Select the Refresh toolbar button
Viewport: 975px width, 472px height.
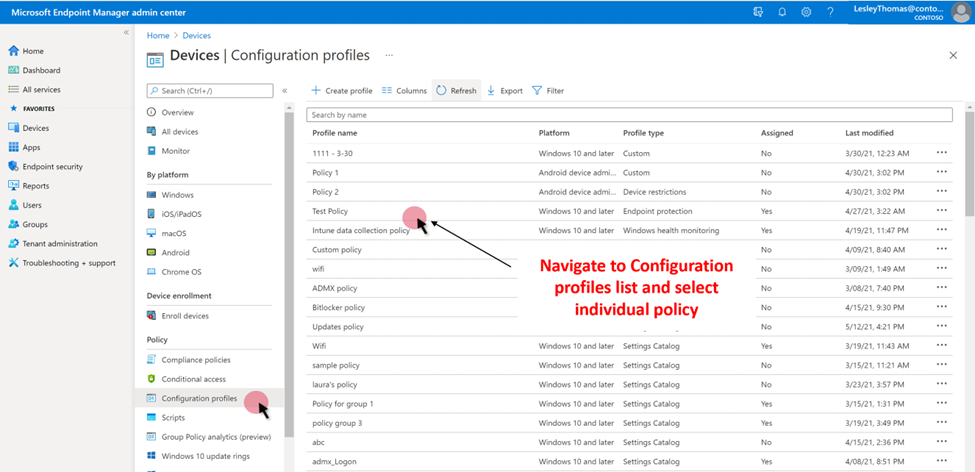(x=456, y=91)
